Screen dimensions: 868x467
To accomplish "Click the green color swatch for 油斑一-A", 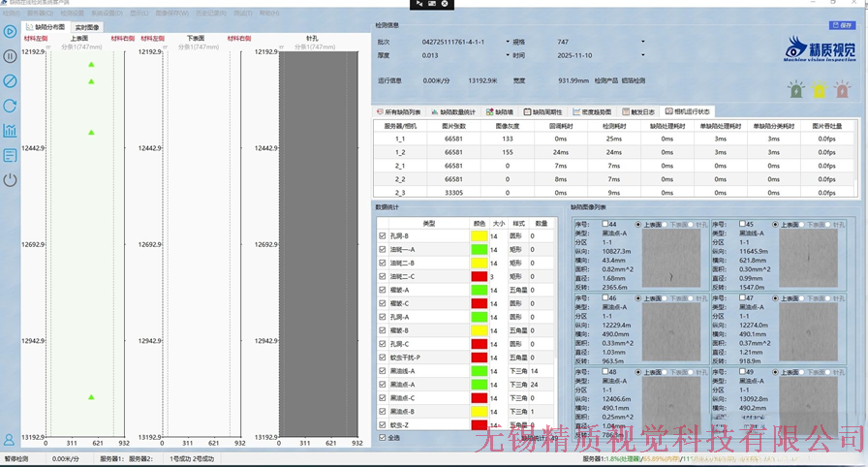I will pyautogui.click(x=479, y=250).
